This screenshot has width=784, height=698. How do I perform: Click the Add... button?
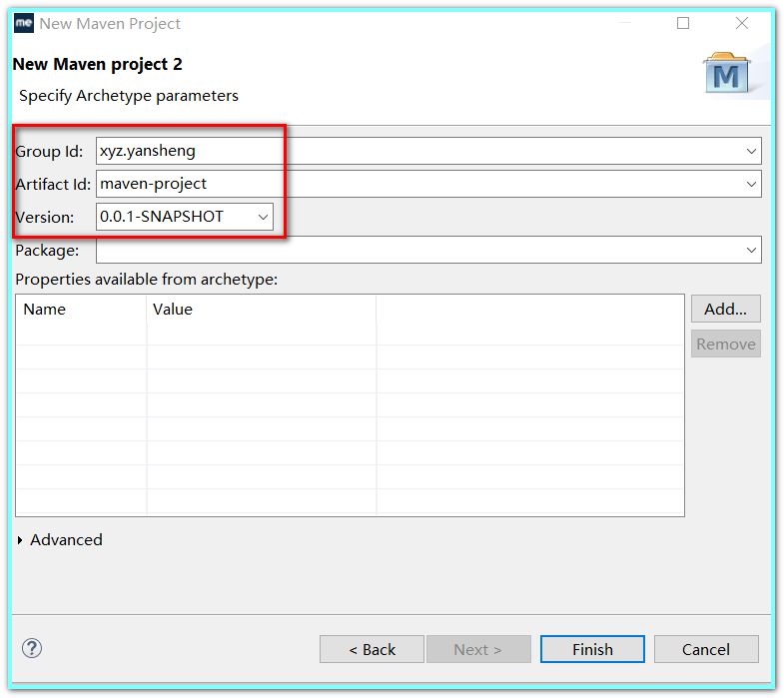click(726, 309)
